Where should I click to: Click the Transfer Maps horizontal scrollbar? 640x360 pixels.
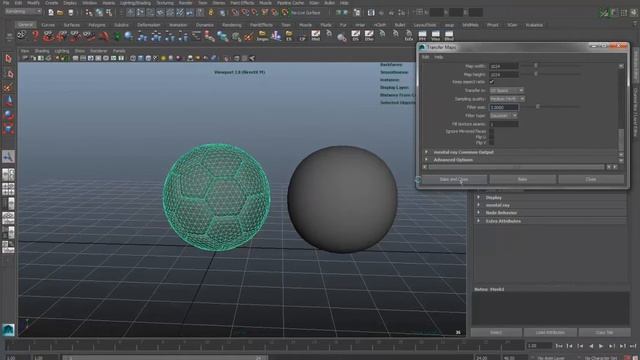(516, 167)
